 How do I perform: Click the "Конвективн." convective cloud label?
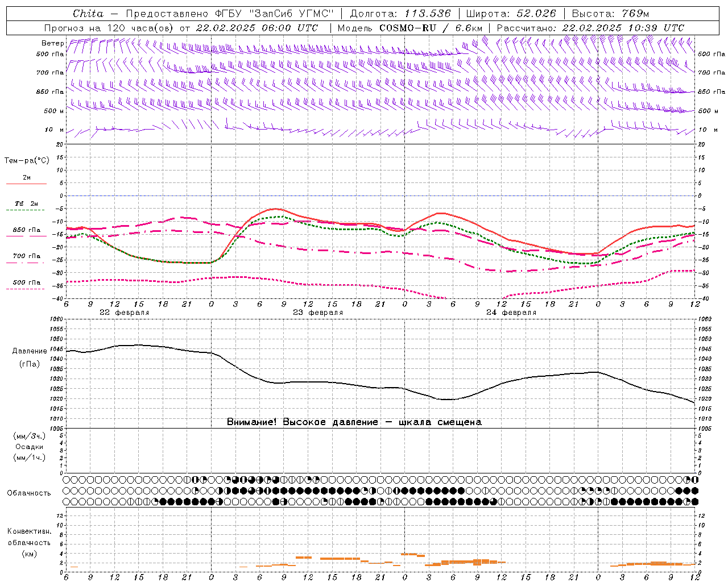coord(29,531)
